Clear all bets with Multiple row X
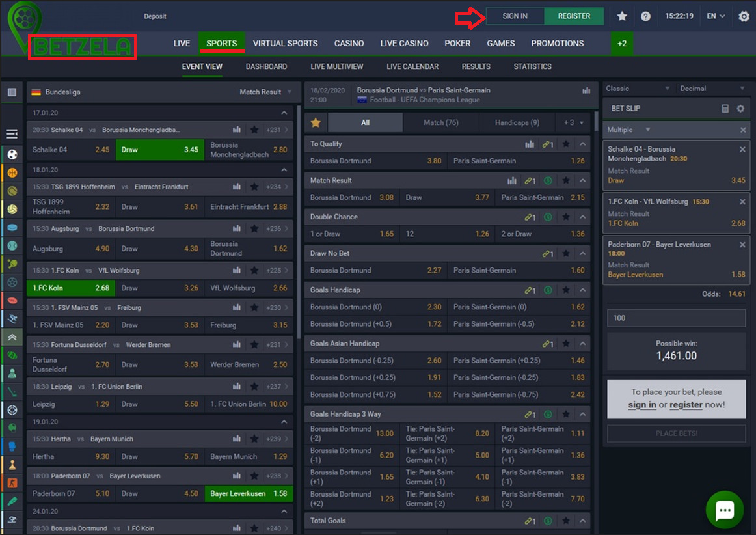The width and height of the screenshot is (756, 535). coord(743,130)
